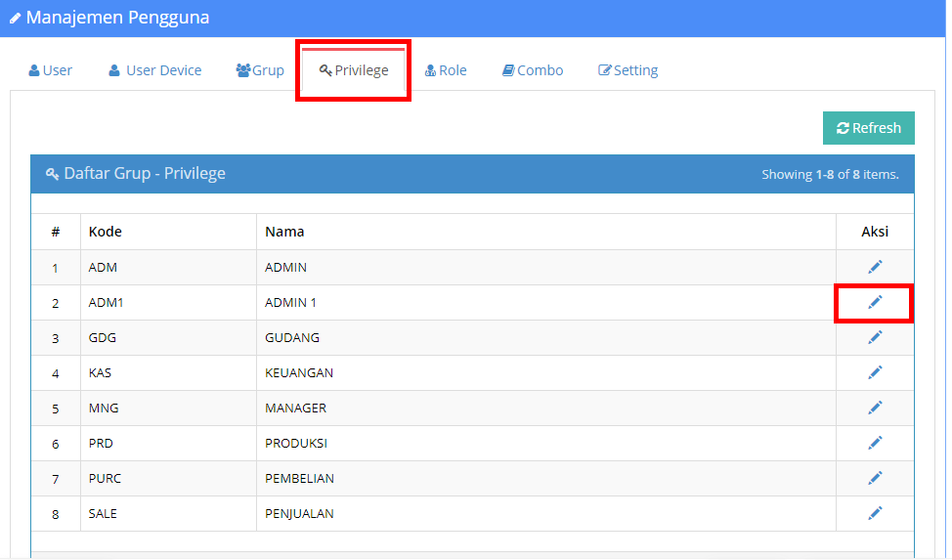Switch to the Role tab
This screenshot has width=952, height=560.
point(446,70)
